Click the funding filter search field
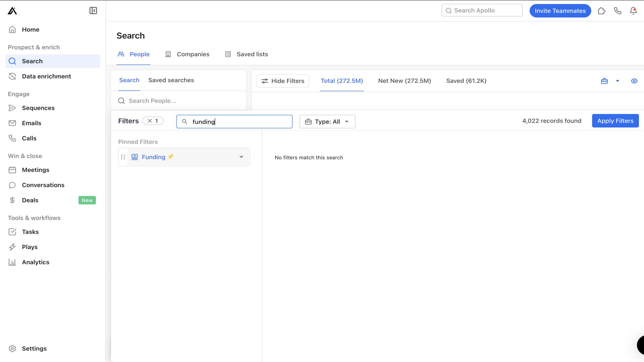Viewport: 644px width, 362px height. tap(234, 122)
